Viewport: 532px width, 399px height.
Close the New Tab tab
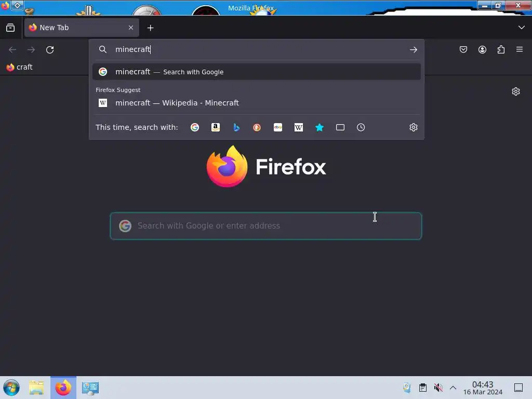(x=130, y=28)
